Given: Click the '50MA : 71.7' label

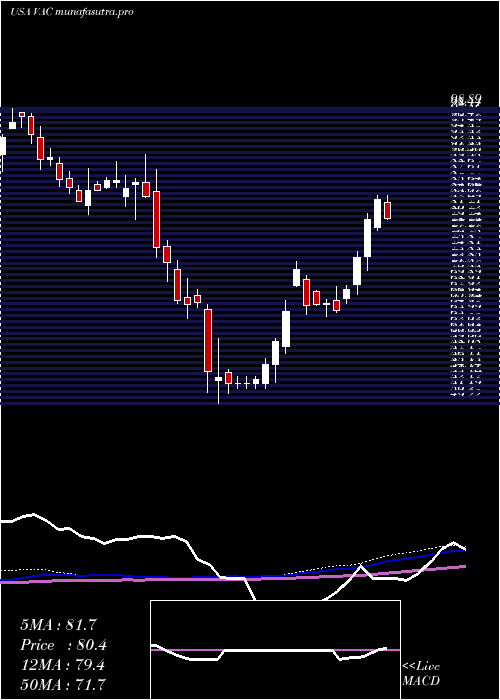Looking at the screenshot, I should point(62,685).
